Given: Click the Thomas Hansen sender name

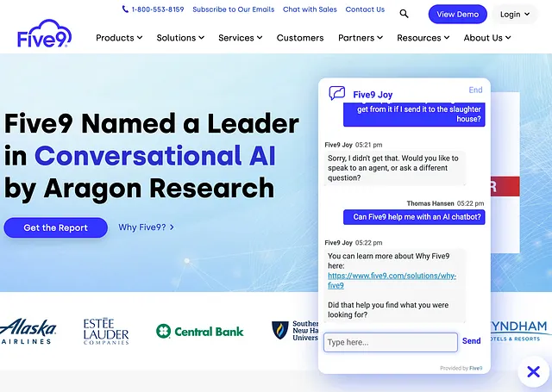Looking at the screenshot, I should coord(430,203).
